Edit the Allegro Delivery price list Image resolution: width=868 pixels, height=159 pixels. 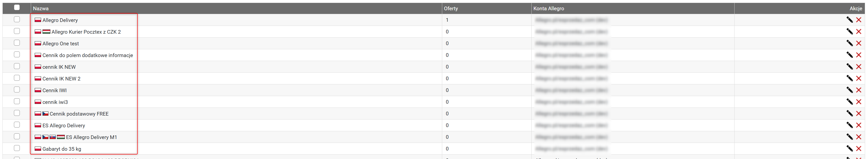(849, 20)
